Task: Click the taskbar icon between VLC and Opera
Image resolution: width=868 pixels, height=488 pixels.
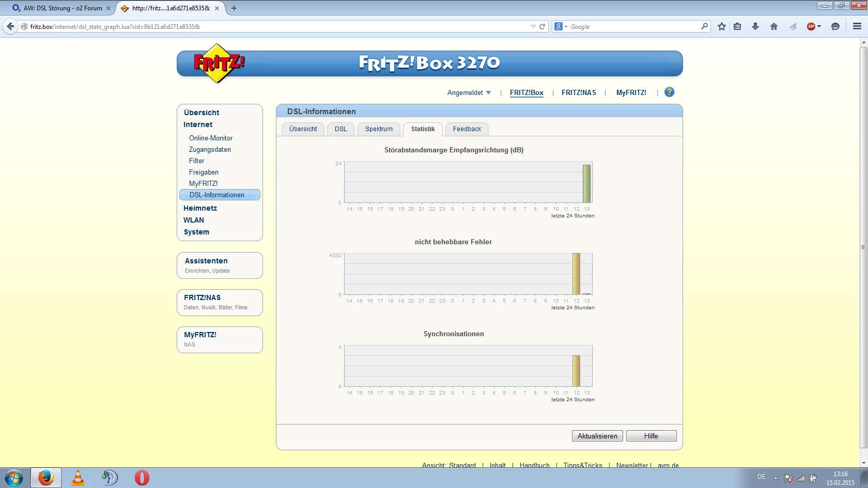Action: pyautogui.click(x=110, y=478)
